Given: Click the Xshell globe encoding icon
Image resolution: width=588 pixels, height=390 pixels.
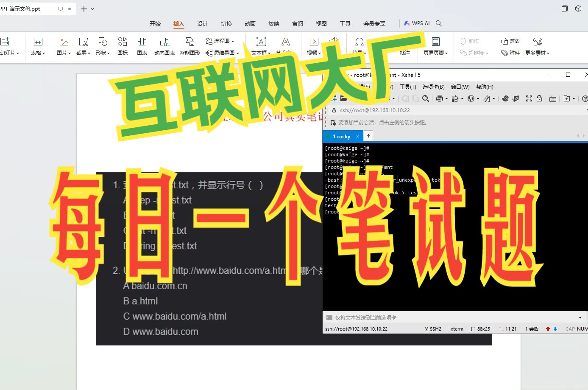Looking at the screenshot, I should pos(471,98).
